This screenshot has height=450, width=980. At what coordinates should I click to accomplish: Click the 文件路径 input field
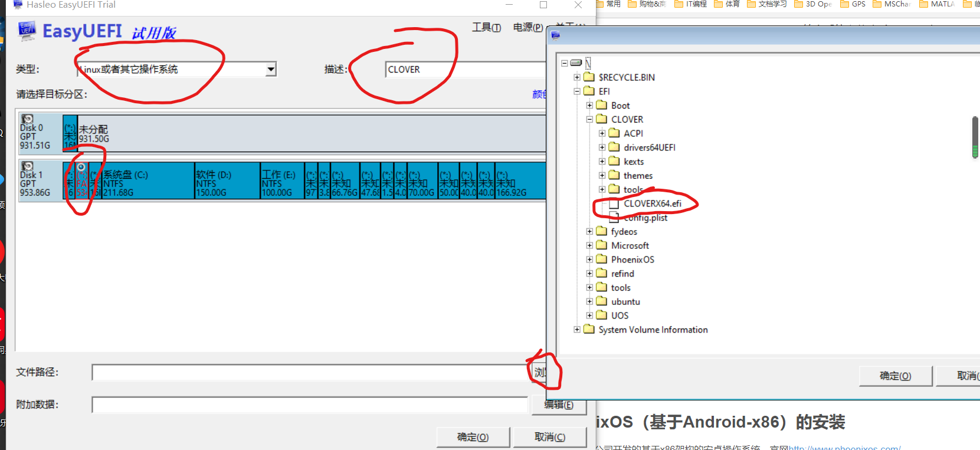click(x=309, y=373)
